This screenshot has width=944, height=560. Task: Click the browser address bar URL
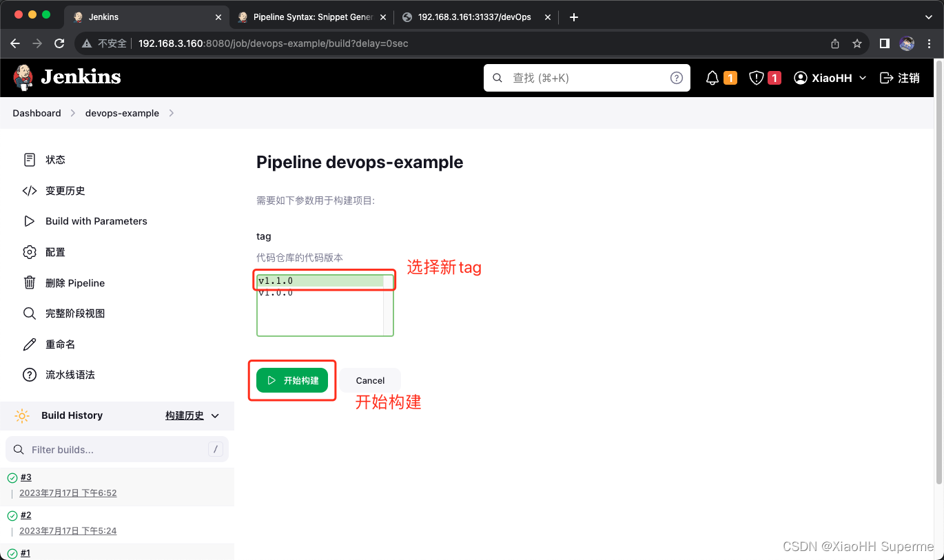[273, 43]
